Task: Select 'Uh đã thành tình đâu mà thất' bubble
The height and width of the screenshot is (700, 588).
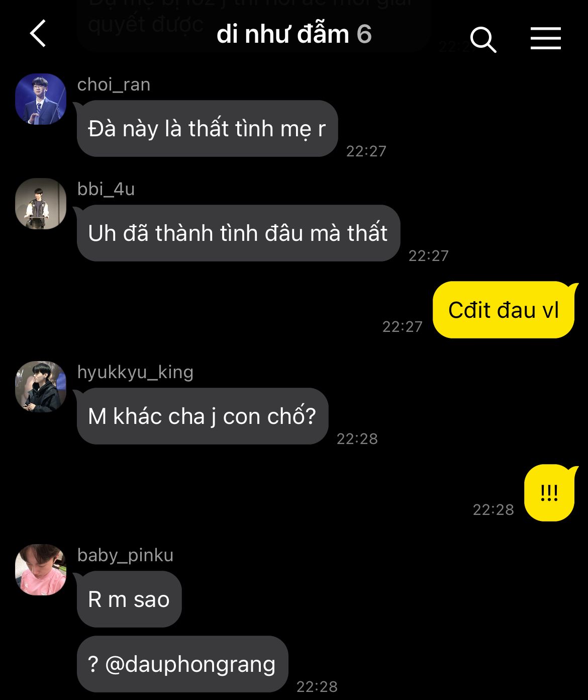Action: [238, 233]
